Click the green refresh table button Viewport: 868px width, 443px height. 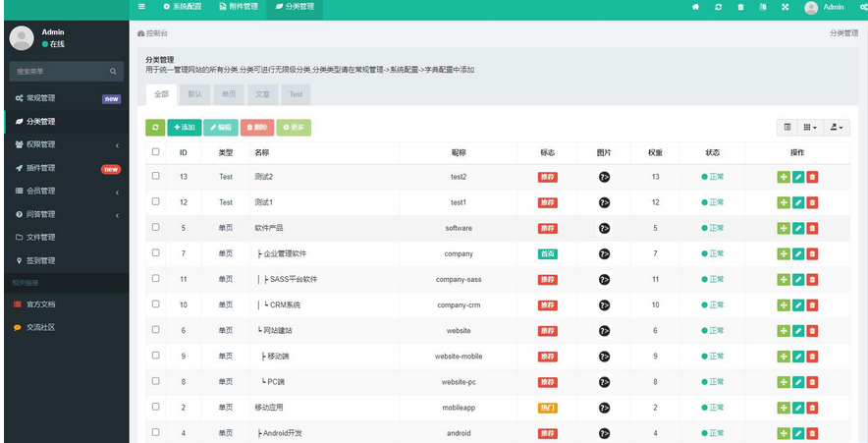tap(155, 128)
